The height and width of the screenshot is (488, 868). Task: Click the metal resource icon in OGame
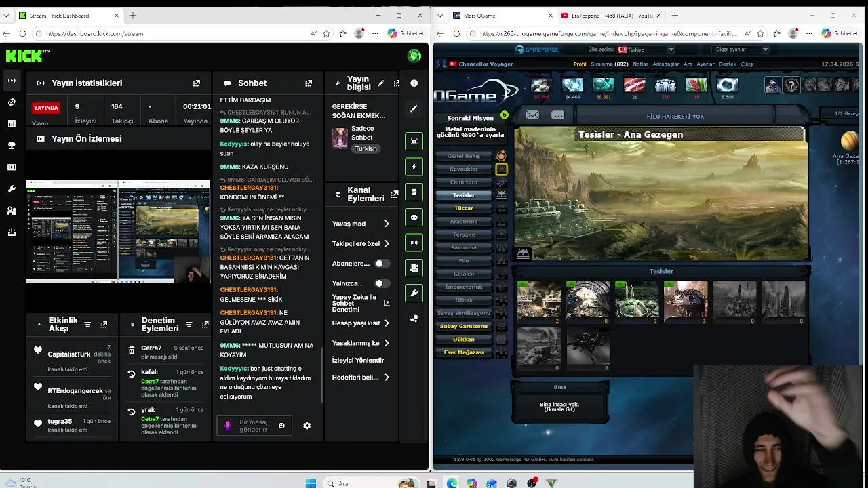point(541,85)
